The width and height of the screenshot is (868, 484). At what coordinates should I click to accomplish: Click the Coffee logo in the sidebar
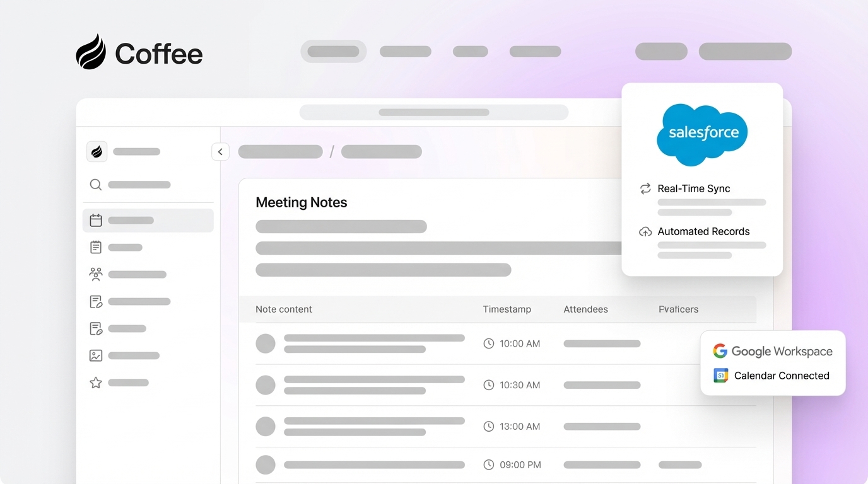click(x=97, y=151)
